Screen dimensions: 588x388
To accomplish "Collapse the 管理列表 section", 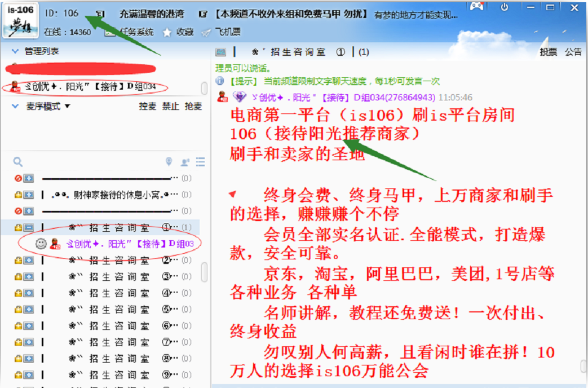I will pyautogui.click(x=15, y=51).
